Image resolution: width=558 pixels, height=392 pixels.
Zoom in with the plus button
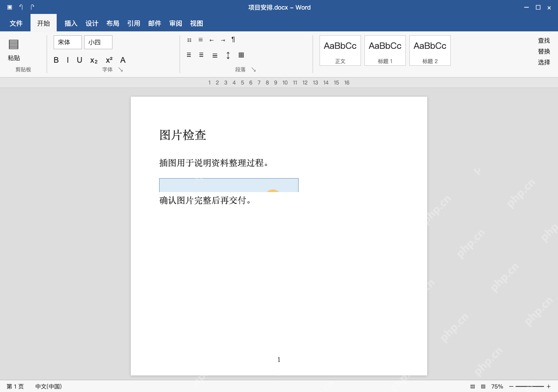[x=548, y=386]
